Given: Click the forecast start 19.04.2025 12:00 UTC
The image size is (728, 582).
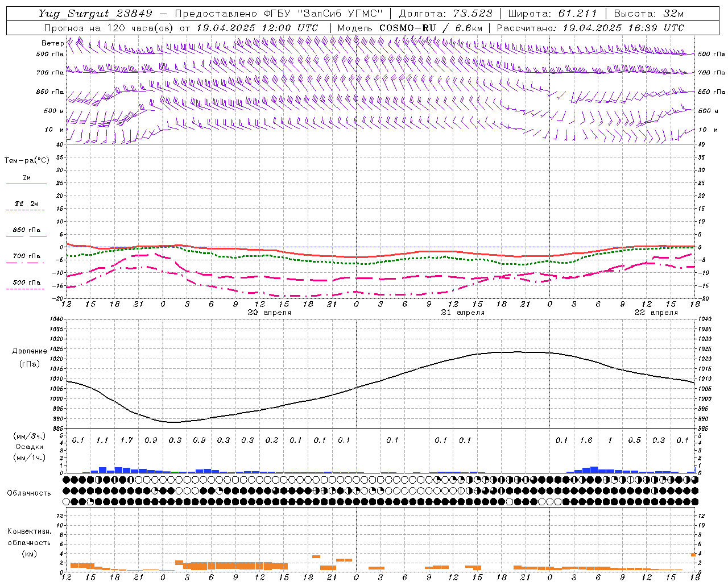Looking at the screenshot, I should 257,28.
